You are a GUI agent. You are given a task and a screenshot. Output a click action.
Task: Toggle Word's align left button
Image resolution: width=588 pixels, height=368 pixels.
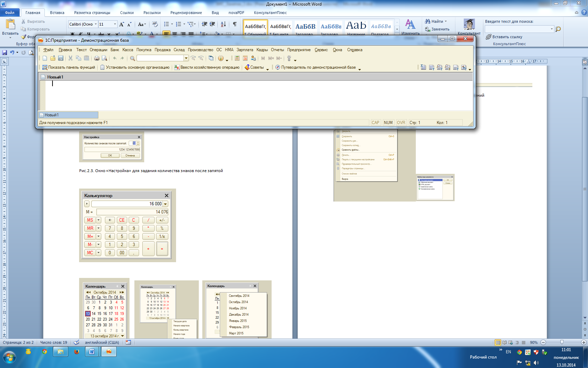tap(166, 34)
